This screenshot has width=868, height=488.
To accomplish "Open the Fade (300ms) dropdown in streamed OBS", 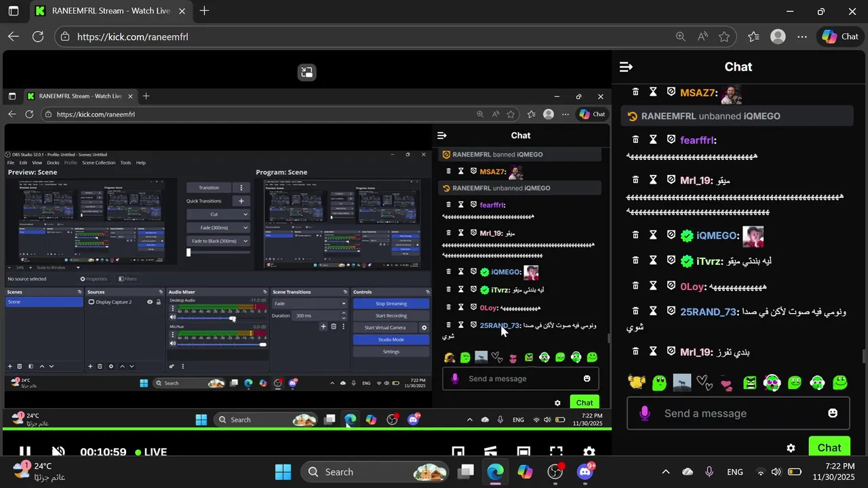I will coord(218,228).
